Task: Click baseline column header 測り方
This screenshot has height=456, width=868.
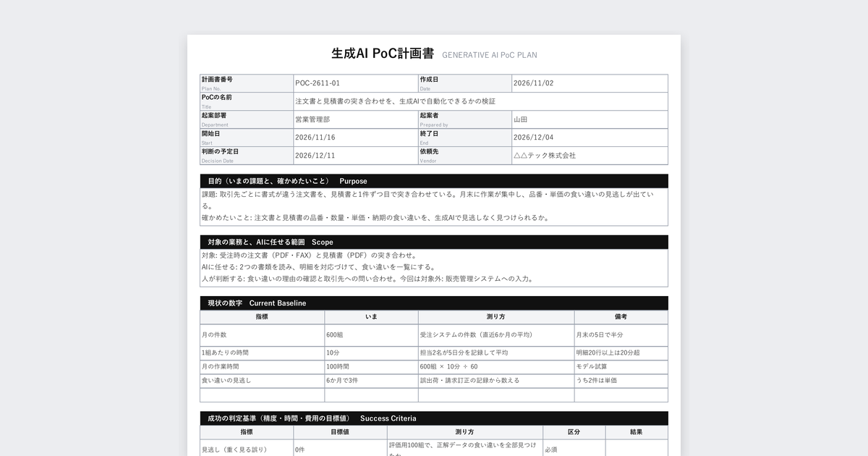Action: [x=496, y=317]
